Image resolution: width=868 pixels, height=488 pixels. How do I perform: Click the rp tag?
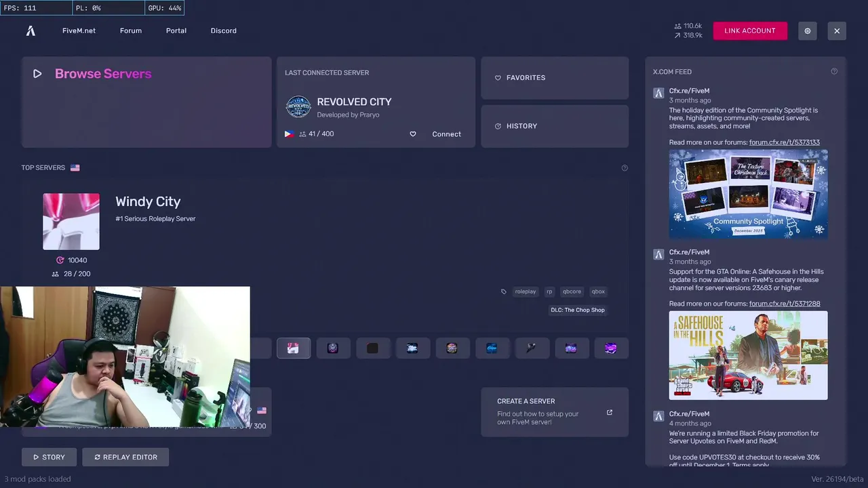pyautogui.click(x=549, y=291)
